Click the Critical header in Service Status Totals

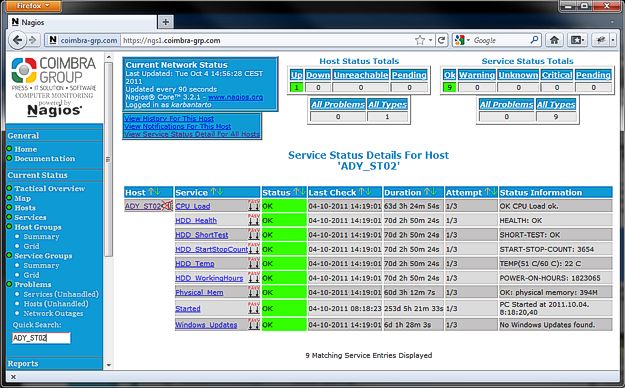tap(556, 75)
